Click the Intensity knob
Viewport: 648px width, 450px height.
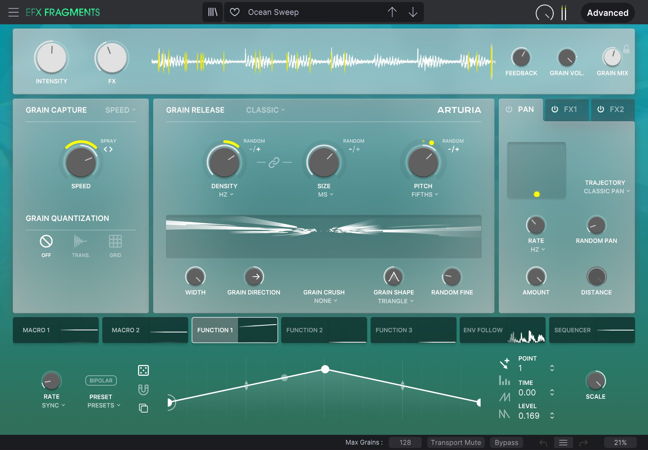[51, 57]
